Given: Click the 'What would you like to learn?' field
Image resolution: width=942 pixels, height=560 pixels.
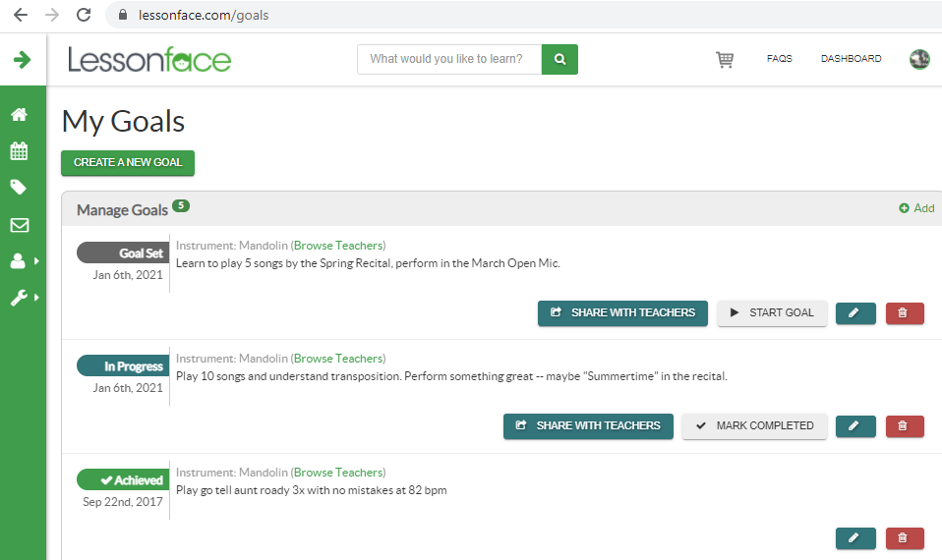Looking at the screenshot, I should tap(449, 59).
